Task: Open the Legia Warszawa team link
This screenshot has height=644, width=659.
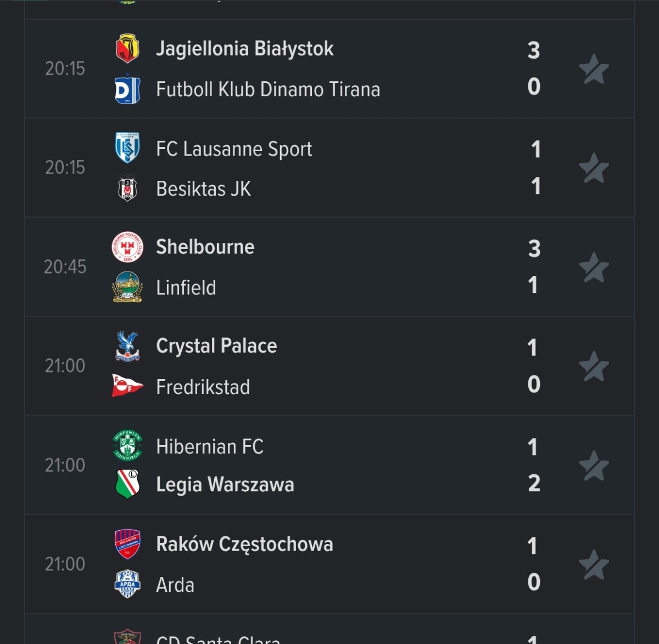Action: tap(225, 485)
